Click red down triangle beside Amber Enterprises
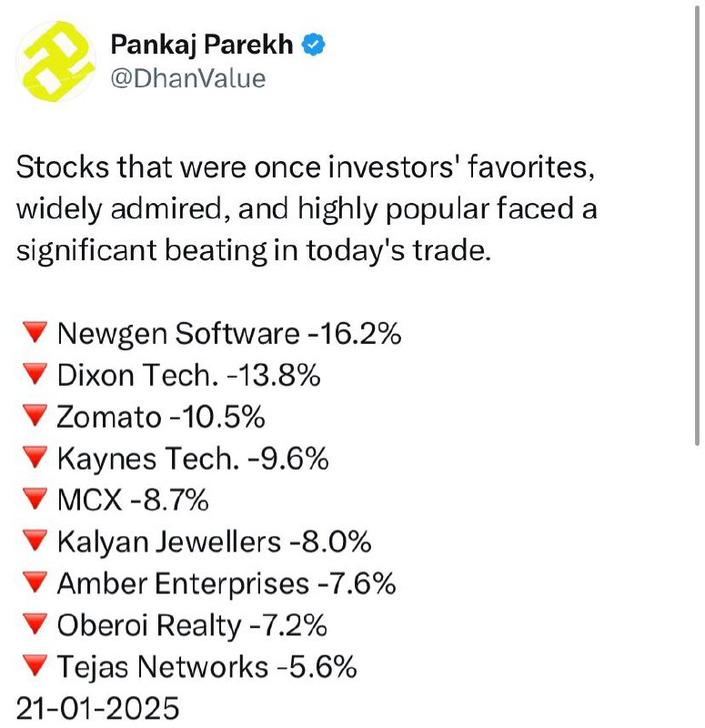 35,582
